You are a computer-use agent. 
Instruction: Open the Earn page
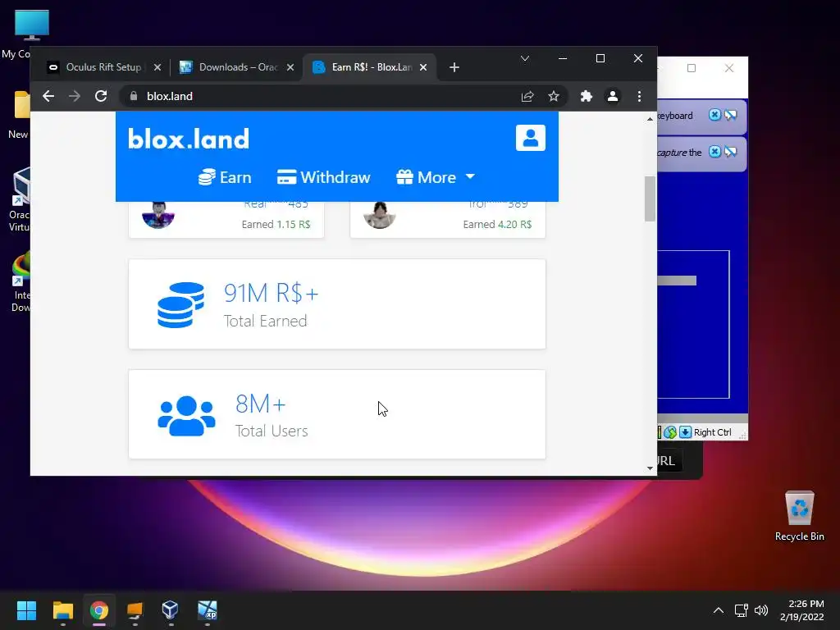click(225, 177)
